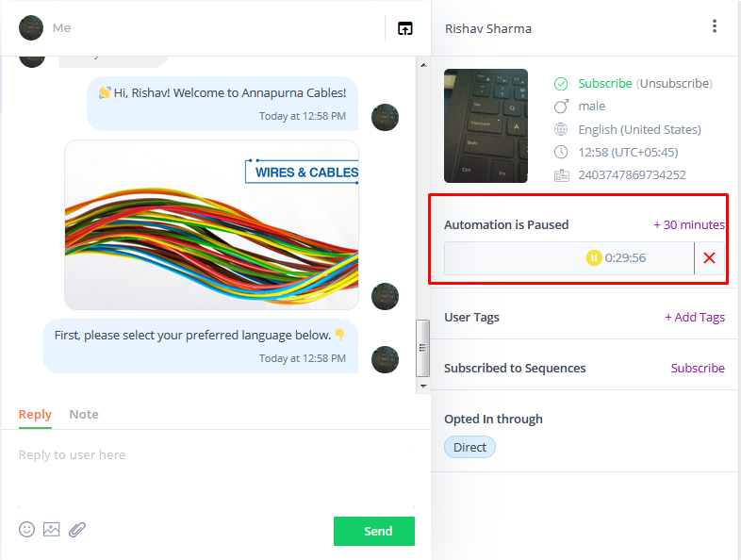Add 30 minutes to automation pause
741x560 pixels.
pos(689,225)
